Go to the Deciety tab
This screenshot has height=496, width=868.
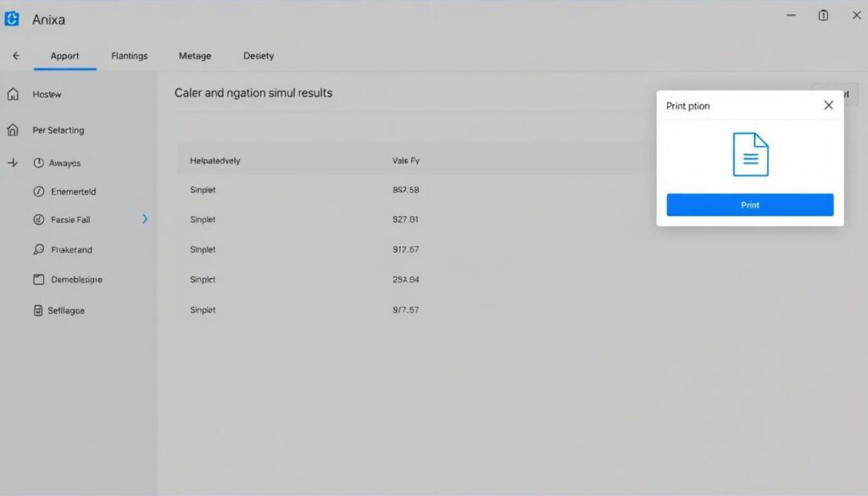point(259,56)
